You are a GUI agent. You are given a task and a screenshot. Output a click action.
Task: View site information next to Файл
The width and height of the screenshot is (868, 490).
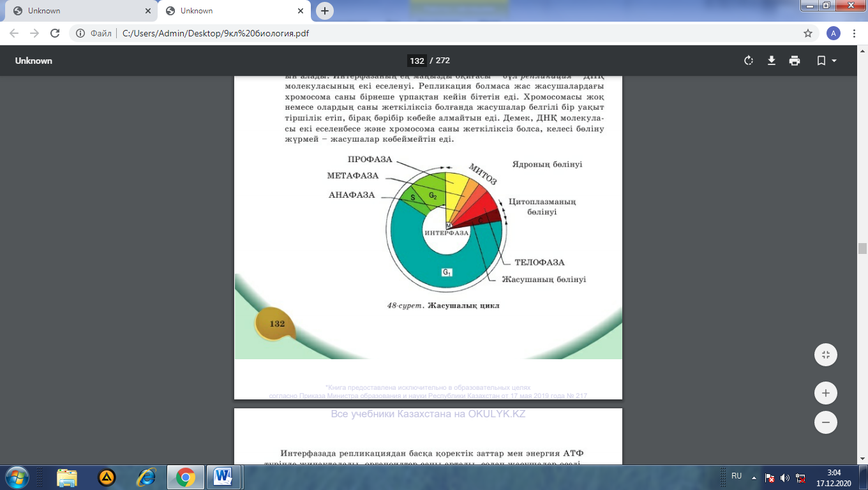(81, 33)
